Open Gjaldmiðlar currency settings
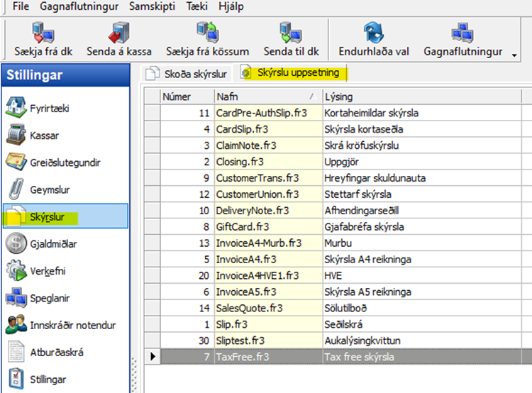This screenshot has height=393, width=532. pos(53,244)
